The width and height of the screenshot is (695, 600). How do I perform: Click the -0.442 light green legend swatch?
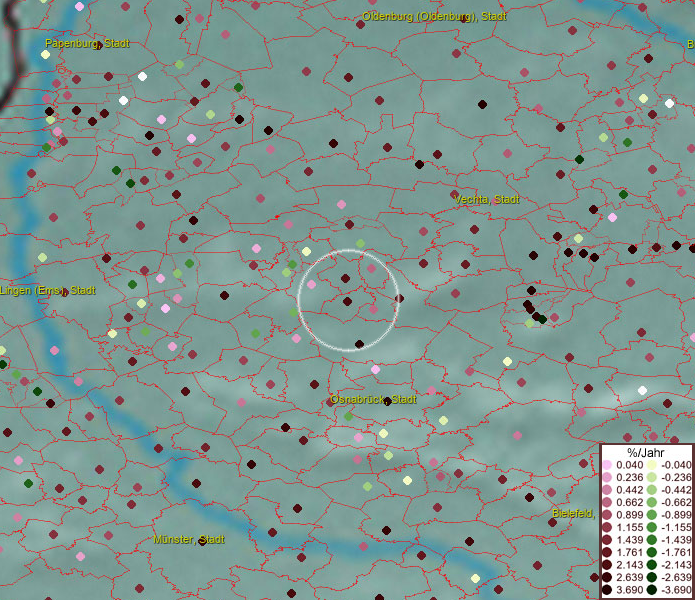point(652,488)
